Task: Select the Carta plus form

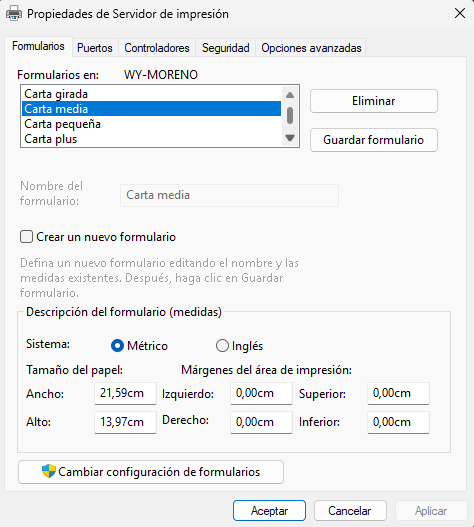Action: point(151,139)
